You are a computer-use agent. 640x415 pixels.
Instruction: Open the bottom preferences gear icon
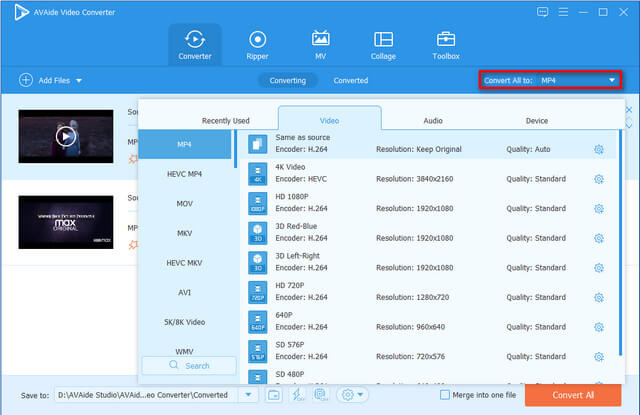[x=347, y=395]
